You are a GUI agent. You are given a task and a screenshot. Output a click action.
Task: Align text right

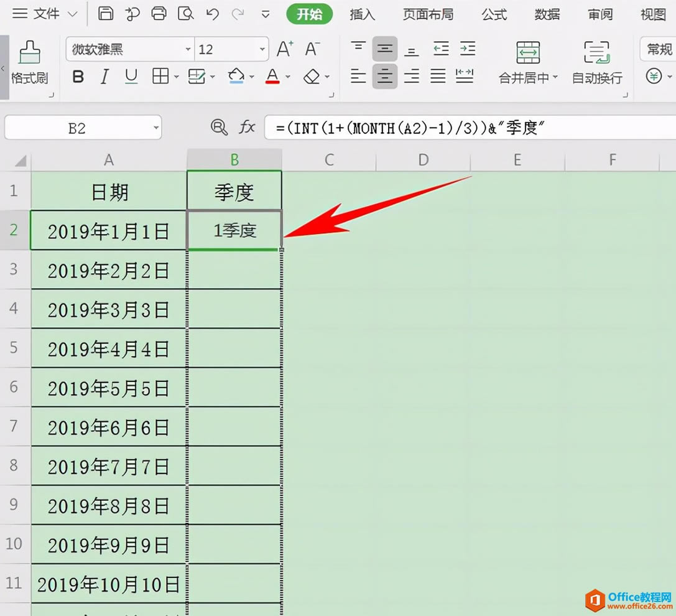[x=412, y=76]
